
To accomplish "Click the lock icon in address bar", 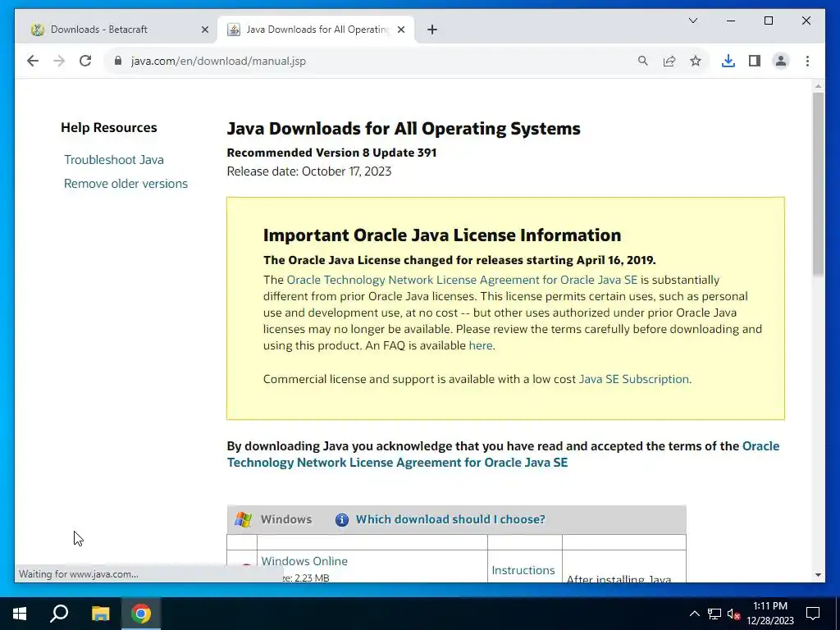I will 118,61.
